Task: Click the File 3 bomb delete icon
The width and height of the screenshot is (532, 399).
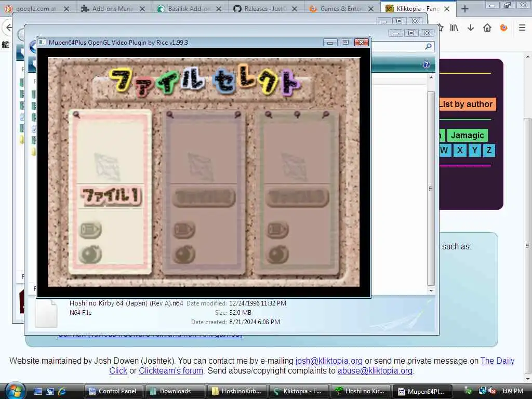Action: pos(278,255)
